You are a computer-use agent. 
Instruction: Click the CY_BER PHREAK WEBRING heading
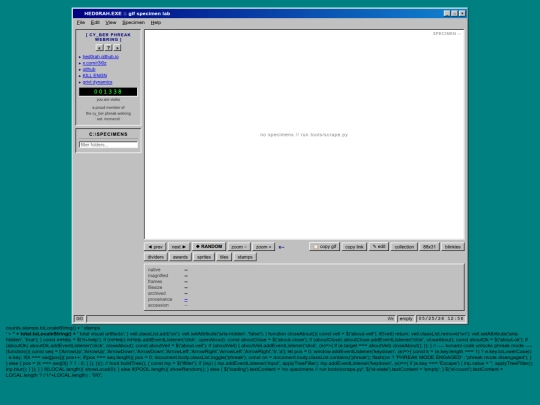tap(108, 37)
